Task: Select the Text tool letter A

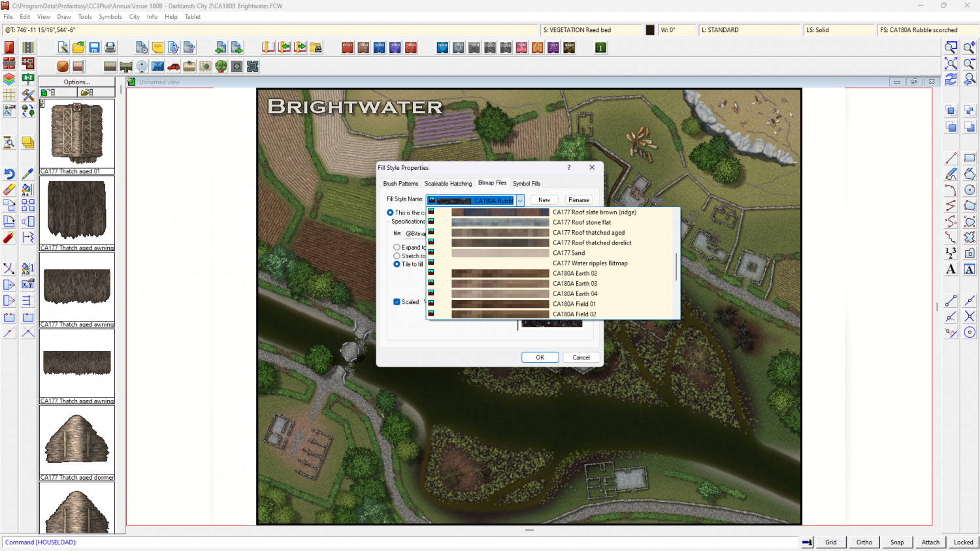Action: 951,269
